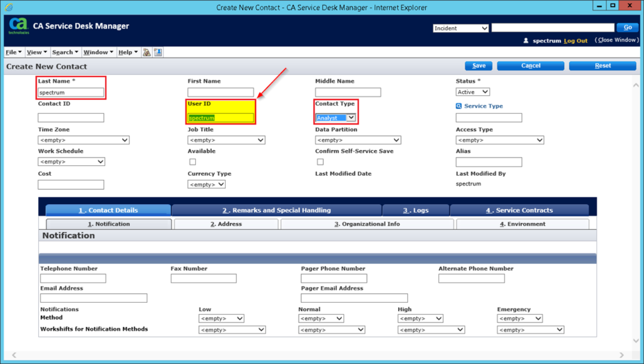Enable Confirm Self-Service Save checkbox

[320, 162]
